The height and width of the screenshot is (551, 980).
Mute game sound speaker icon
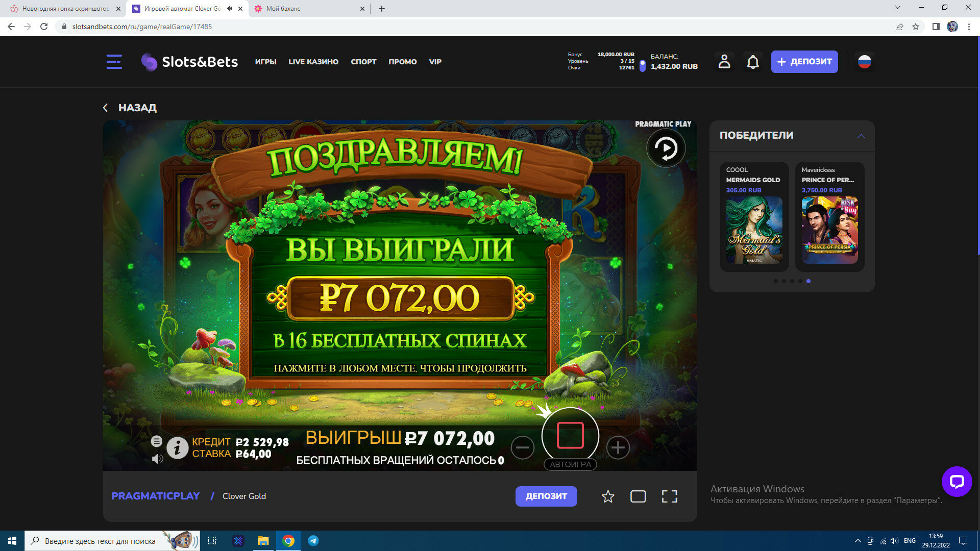click(x=157, y=459)
